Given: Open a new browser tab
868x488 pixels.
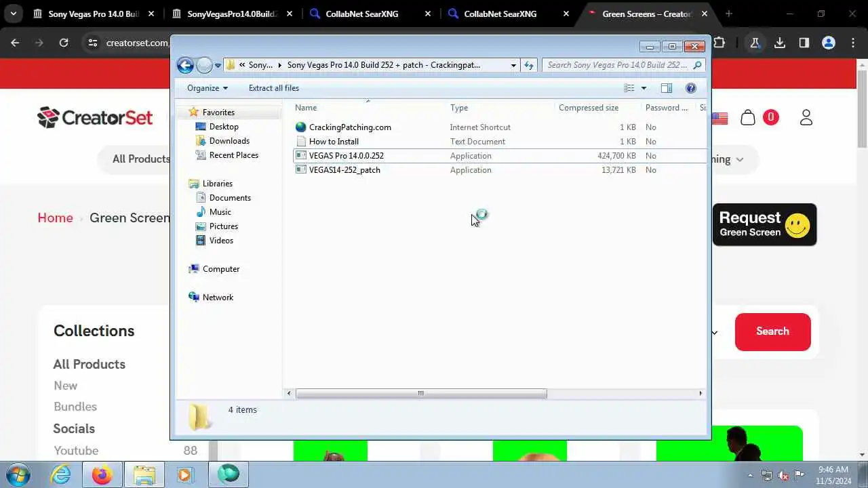Looking at the screenshot, I should click(x=729, y=14).
